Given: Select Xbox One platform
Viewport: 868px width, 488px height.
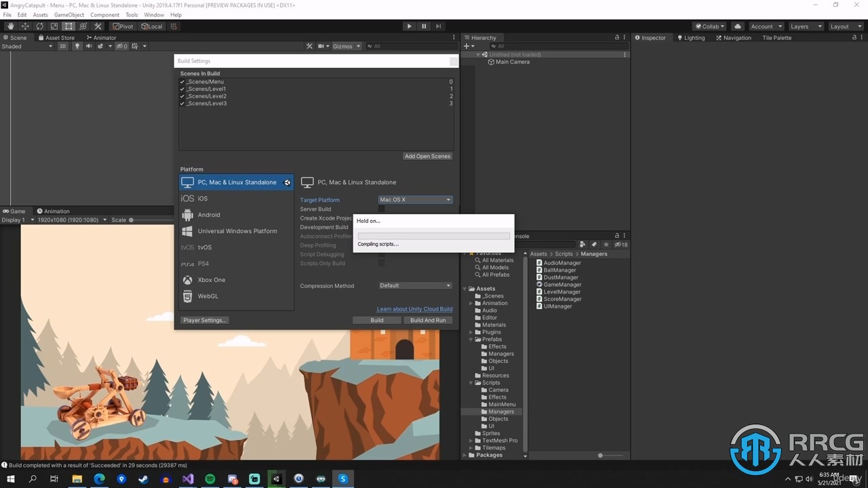Looking at the screenshot, I should [x=236, y=280].
